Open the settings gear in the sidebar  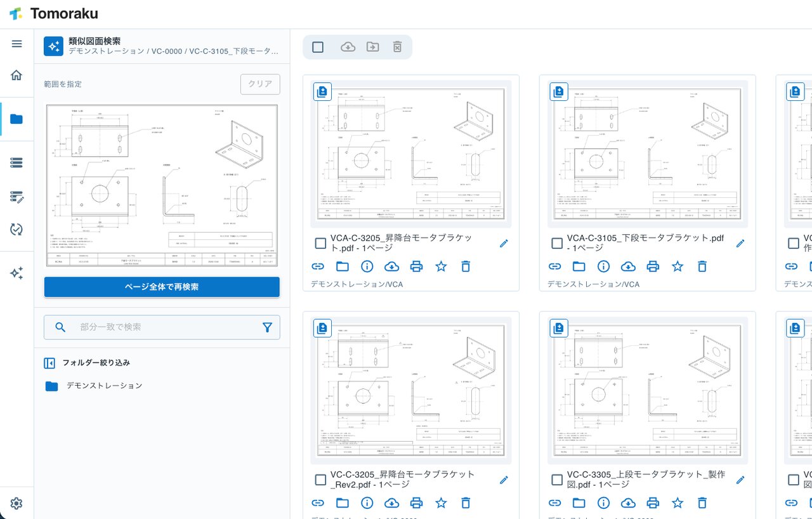tap(16, 503)
